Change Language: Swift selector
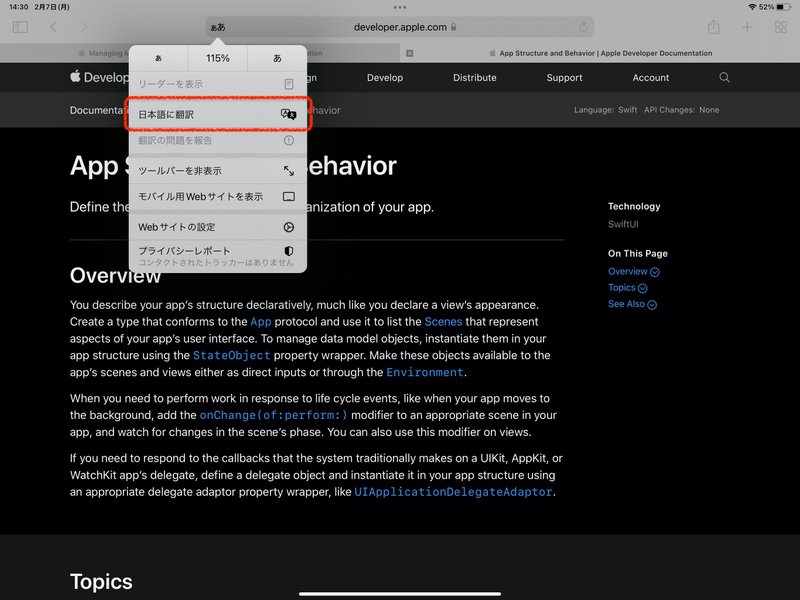 [x=606, y=110]
